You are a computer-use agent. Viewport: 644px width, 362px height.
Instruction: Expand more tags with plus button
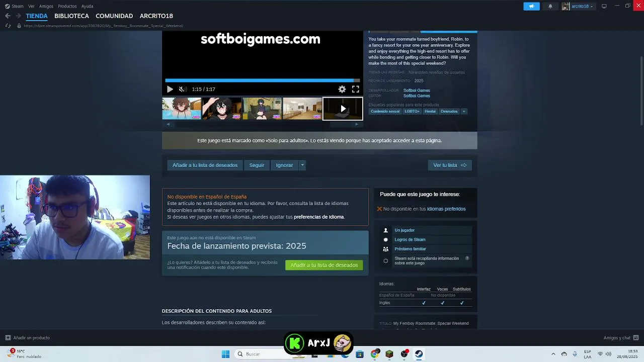[464, 112]
